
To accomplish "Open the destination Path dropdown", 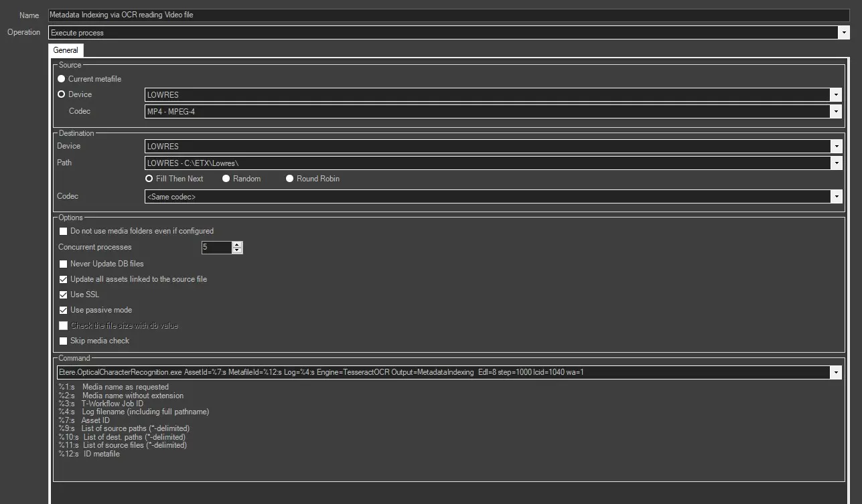I will pyautogui.click(x=836, y=163).
